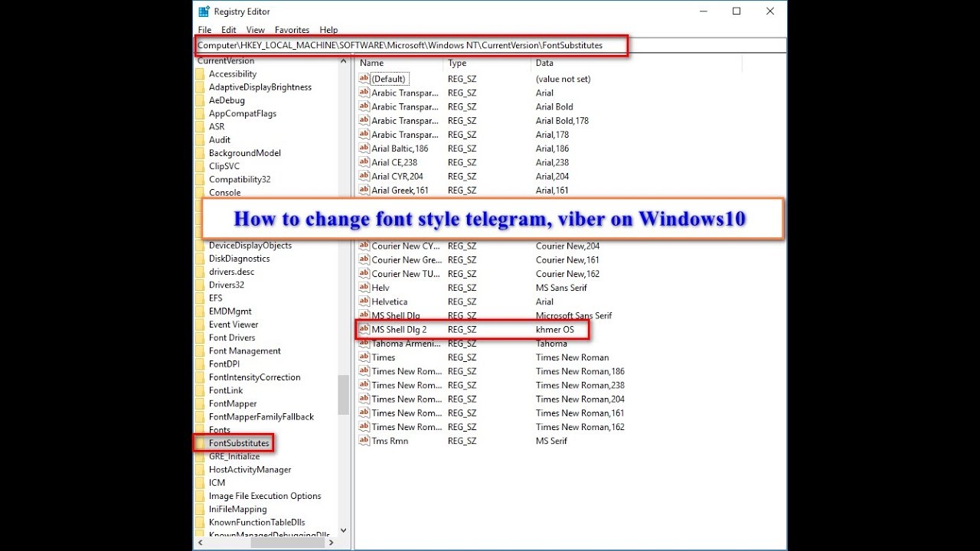Click the tree pane scroll left arrow

tap(200, 543)
